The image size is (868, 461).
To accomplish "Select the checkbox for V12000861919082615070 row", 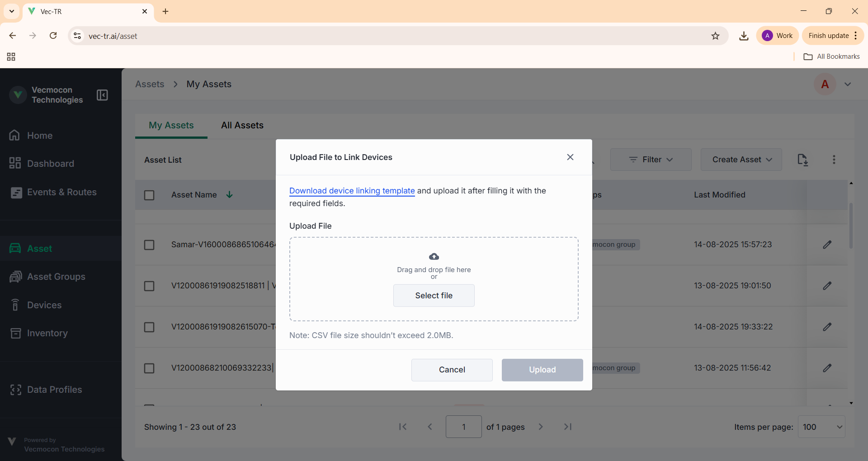I will (149, 327).
